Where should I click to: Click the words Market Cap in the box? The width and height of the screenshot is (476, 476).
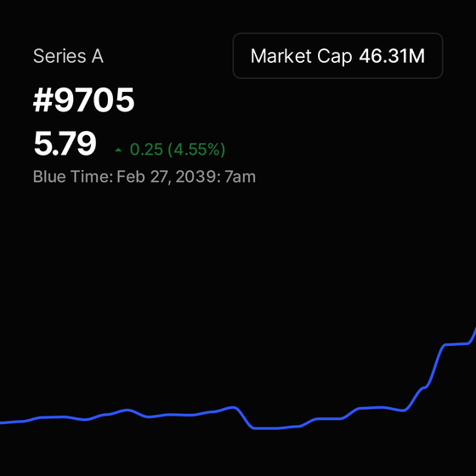point(301,56)
